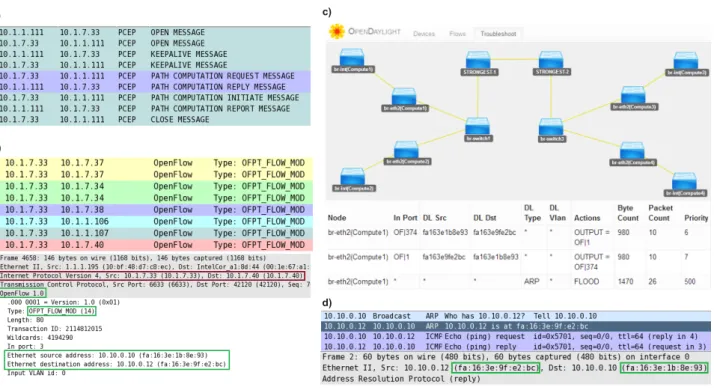Screen dimensions: 714x390
Task: Select the PATH COMPUTATION REQUEST MESSAGE packet
Action: click(155, 76)
